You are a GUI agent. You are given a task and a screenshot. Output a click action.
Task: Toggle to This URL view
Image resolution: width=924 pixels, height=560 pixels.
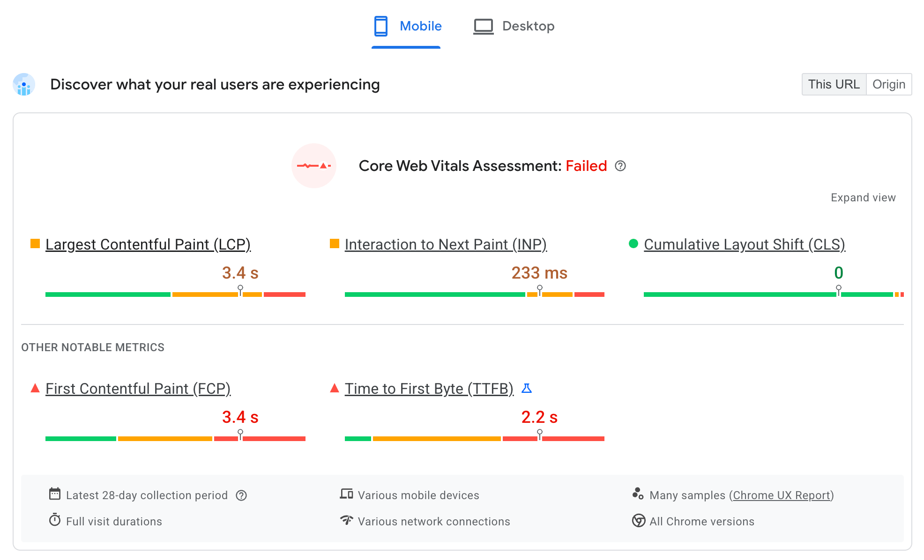833,84
